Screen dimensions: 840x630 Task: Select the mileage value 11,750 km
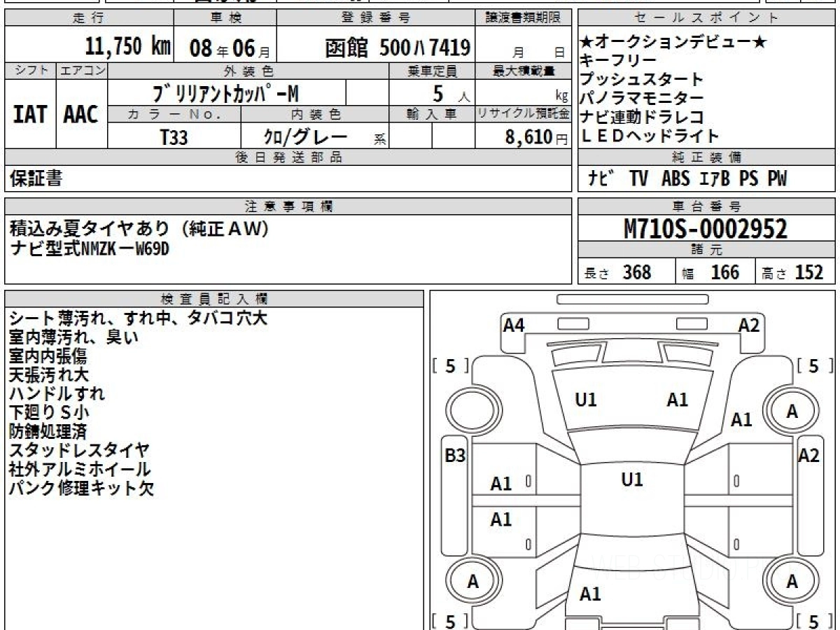pyautogui.click(x=128, y=46)
